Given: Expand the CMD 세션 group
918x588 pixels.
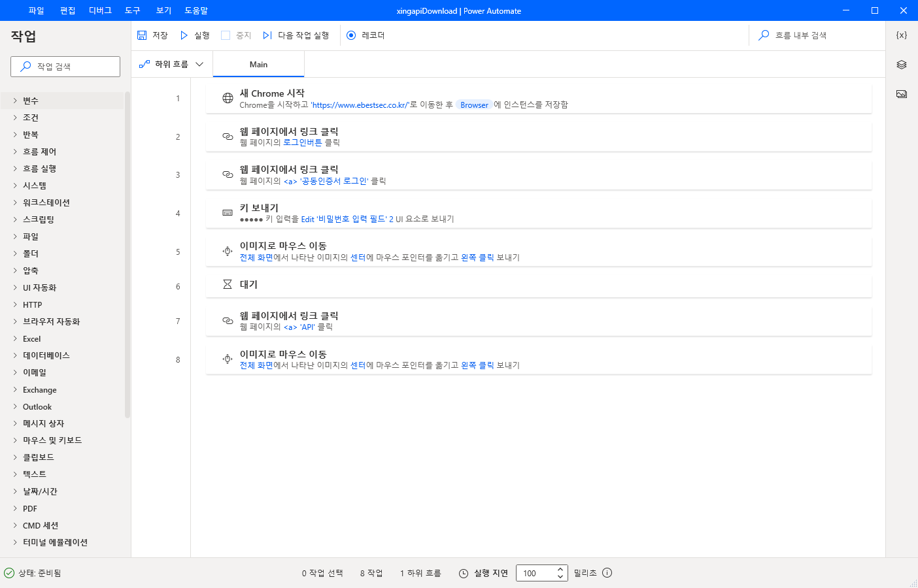Looking at the screenshot, I should click(x=15, y=525).
